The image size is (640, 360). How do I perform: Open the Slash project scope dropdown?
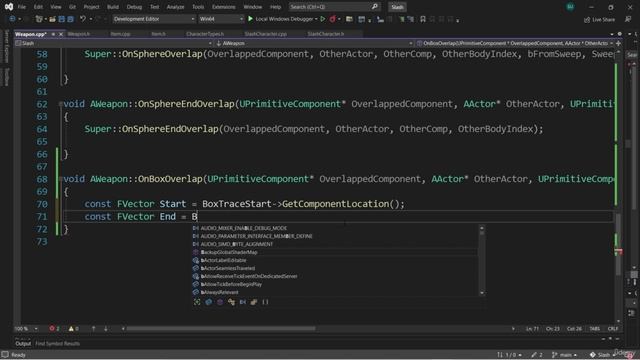click(114, 43)
